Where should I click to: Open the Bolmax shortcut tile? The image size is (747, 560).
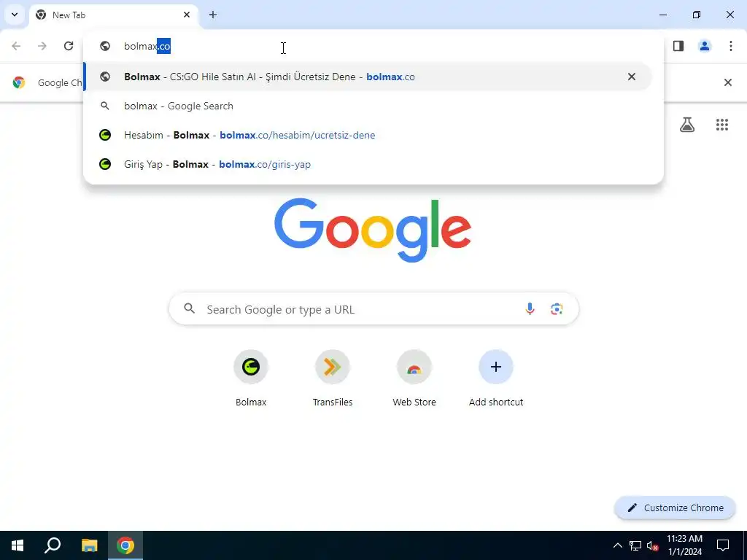[x=251, y=378]
